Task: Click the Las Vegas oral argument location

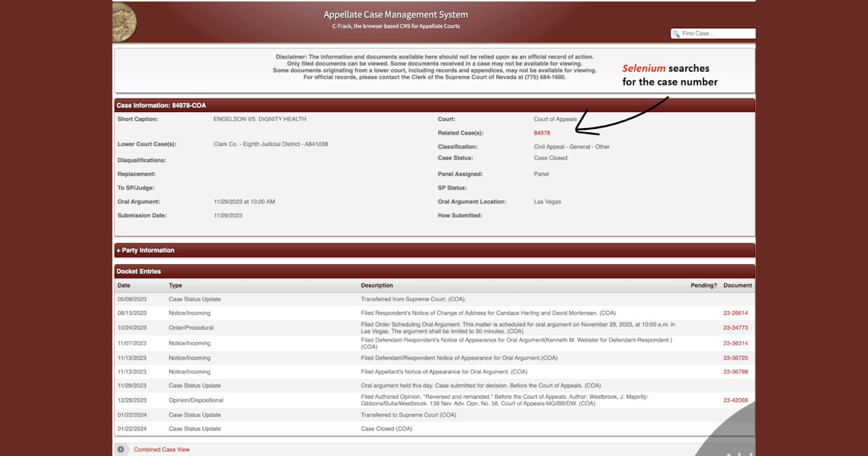Action: pyautogui.click(x=548, y=202)
